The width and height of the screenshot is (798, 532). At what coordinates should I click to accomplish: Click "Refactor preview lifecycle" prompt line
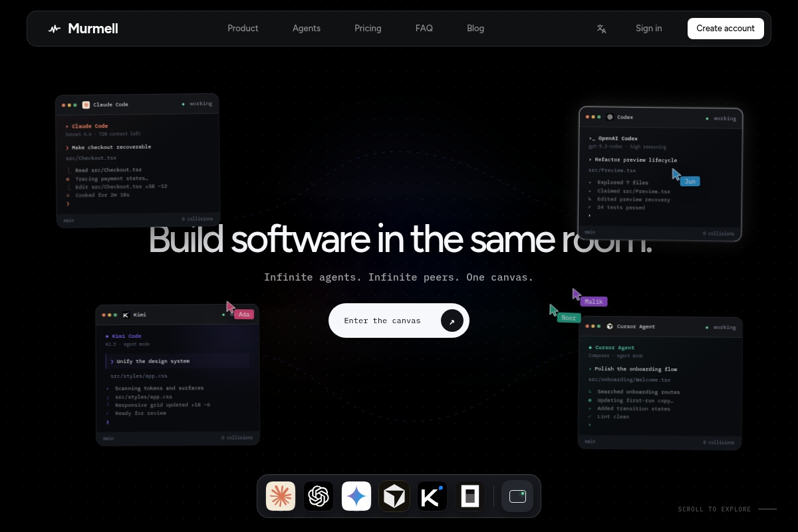pos(632,160)
